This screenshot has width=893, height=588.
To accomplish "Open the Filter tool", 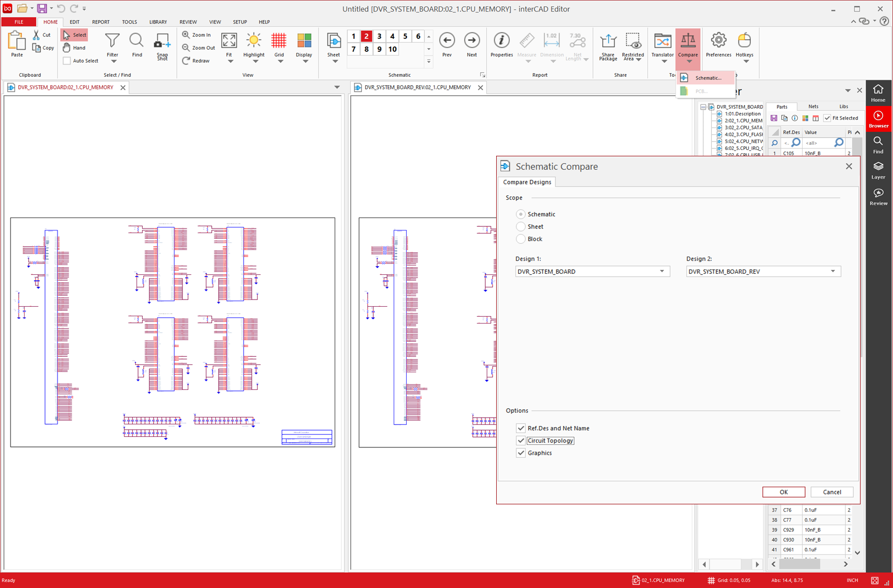I will (112, 41).
